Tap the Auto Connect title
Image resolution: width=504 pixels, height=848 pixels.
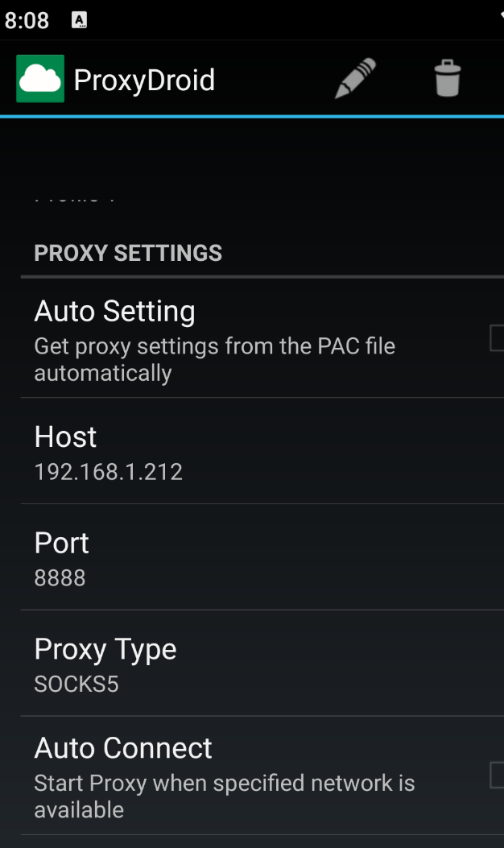[123, 748]
